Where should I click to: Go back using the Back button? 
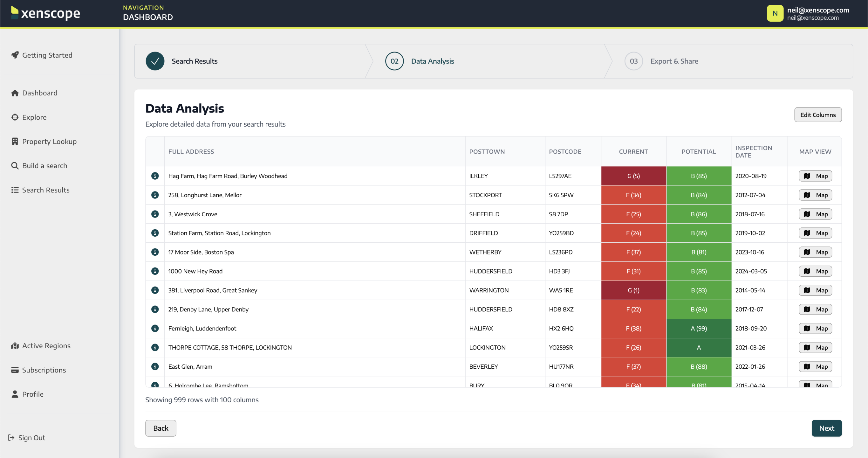click(x=161, y=428)
